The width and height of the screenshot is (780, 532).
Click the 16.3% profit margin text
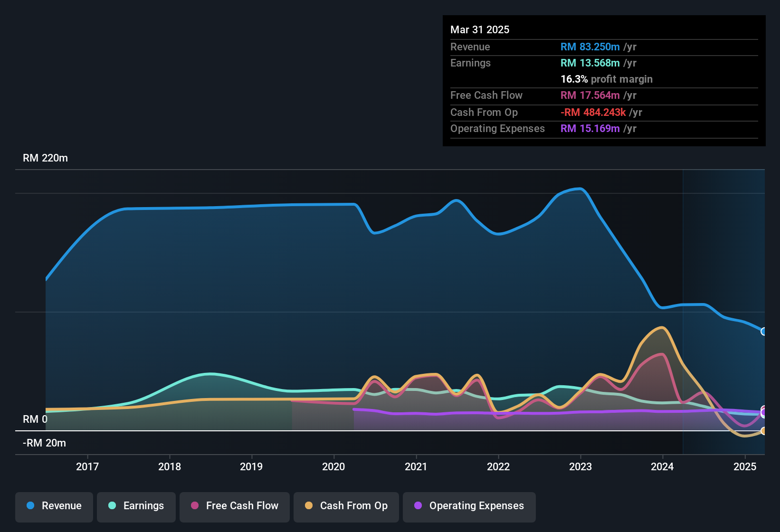pos(607,79)
